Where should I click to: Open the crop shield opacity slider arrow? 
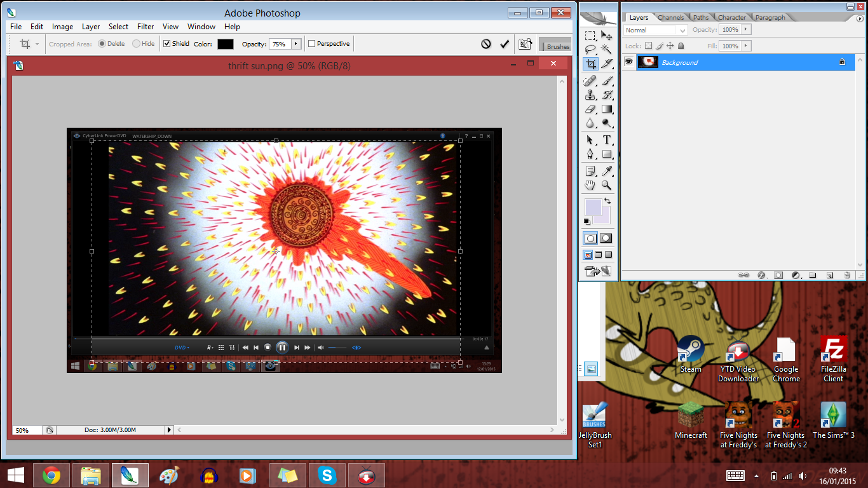click(x=296, y=43)
